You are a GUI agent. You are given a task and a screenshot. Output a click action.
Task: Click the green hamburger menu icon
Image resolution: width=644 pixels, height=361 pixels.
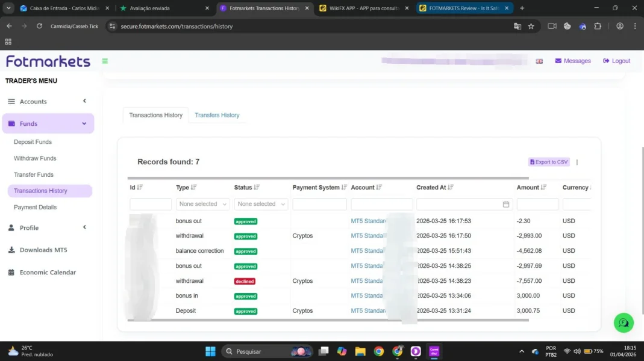105,61
